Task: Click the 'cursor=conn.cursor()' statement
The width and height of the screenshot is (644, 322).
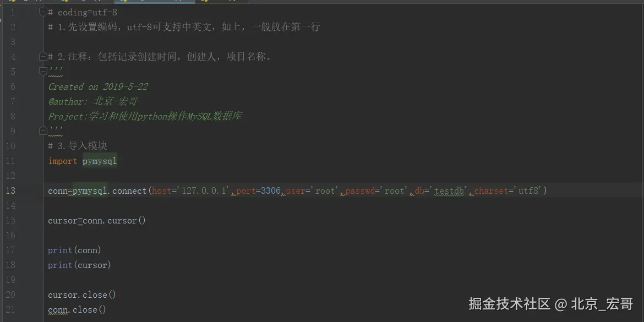Action: 97,221
